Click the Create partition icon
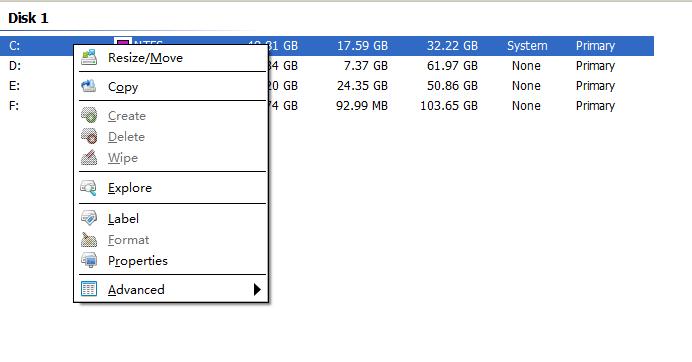The image size is (692, 362). (89, 115)
